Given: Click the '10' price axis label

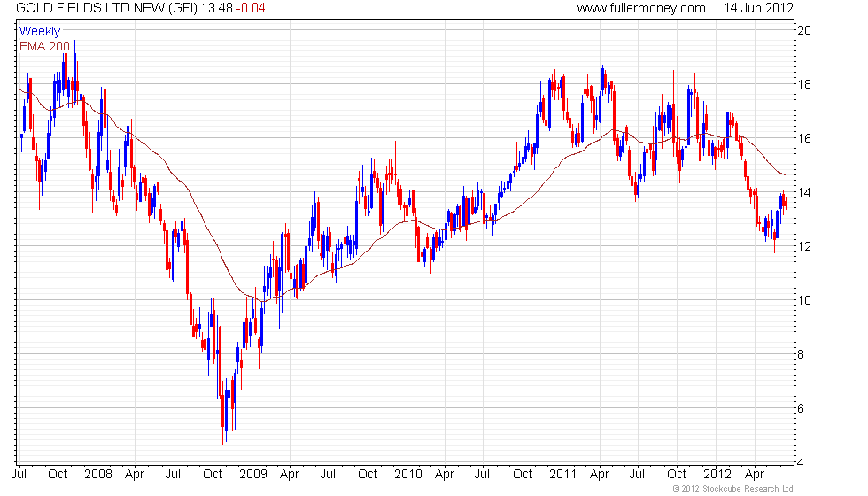Looking at the screenshot, I should pyautogui.click(x=804, y=300).
